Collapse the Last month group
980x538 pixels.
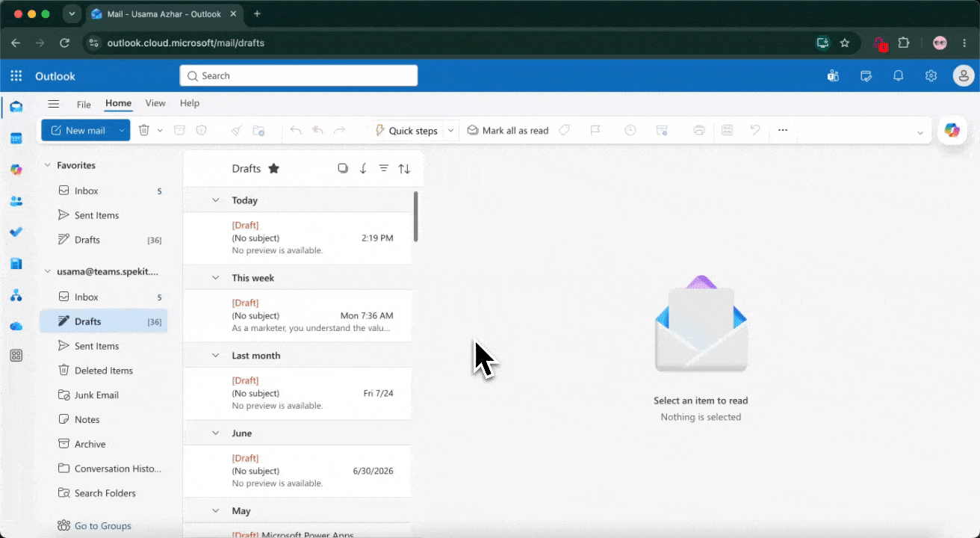pyautogui.click(x=215, y=356)
